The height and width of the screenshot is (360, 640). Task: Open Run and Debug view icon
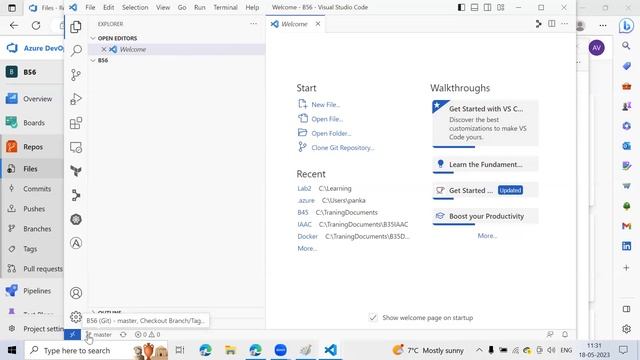(76, 99)
